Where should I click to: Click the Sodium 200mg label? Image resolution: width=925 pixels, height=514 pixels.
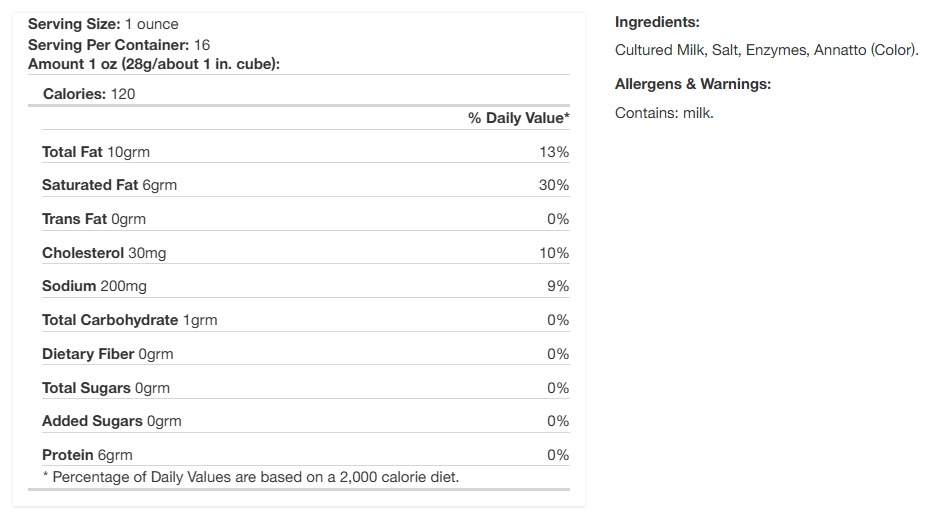click(94, 286)
